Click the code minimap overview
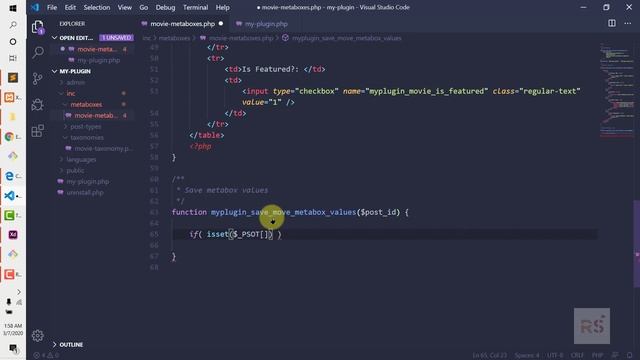This screenshot has height=360, width=640. [616, 90]
